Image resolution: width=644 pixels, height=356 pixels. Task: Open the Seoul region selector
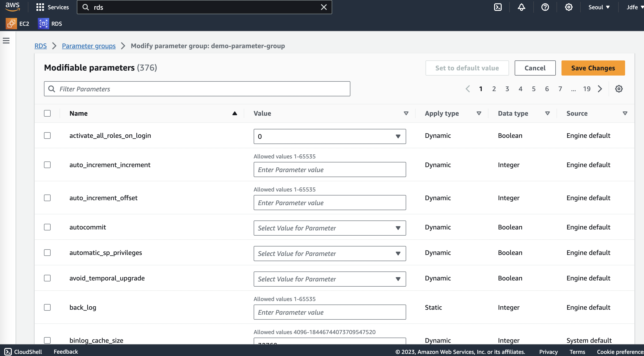pyautogui.click(x=599, y=7)
